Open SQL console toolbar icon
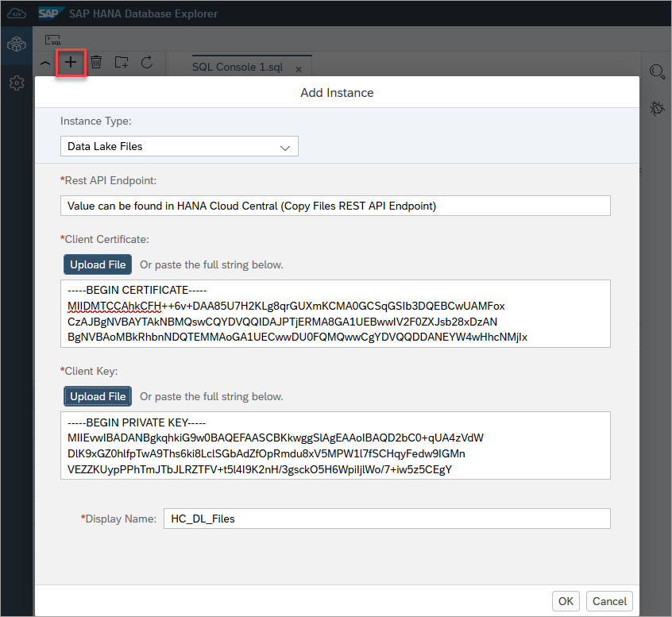 point(53,40)
